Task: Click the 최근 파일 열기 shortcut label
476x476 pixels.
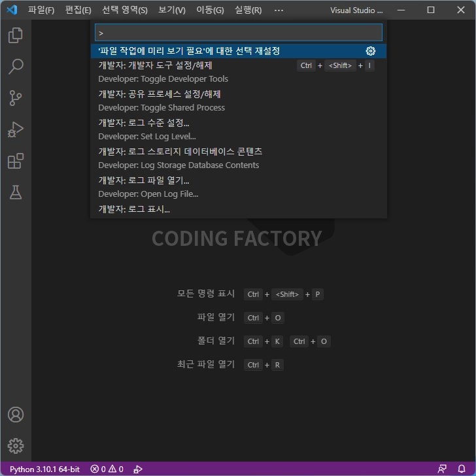Action: 206,365
